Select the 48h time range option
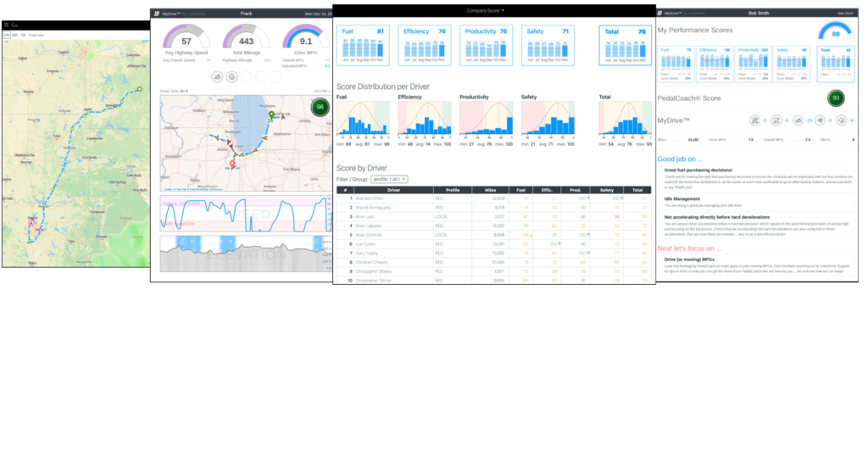Screen dimensions: 868x457 (15, 35)
